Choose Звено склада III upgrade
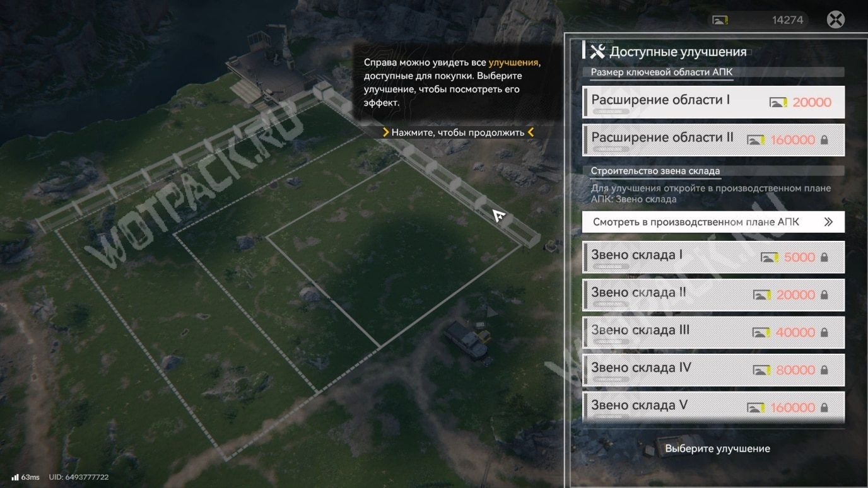This screenshot has width=868, height=488. click(x=713, y=332)
